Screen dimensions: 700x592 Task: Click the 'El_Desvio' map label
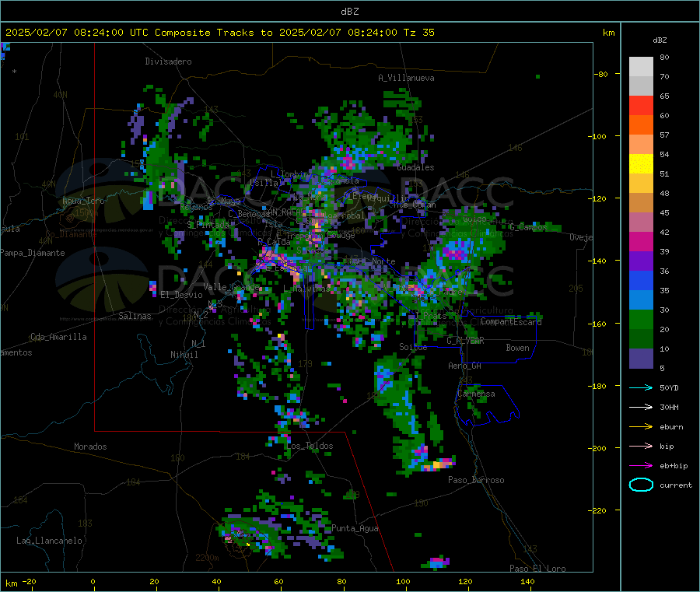coord(182,295)
